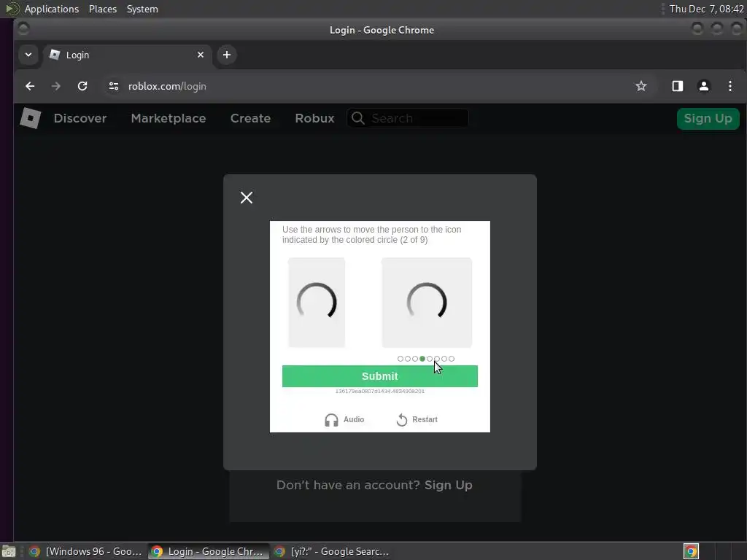Close the captcha dialog with the X icon

click(247, 198)
